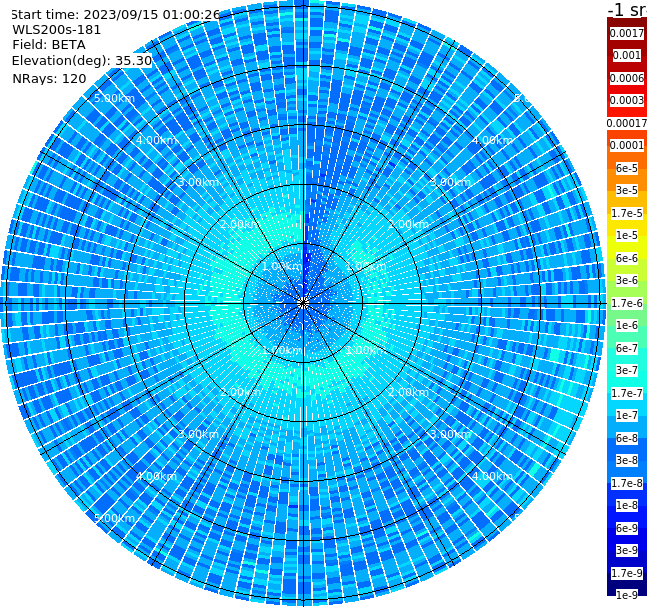Select the 6e-7 colorbar tick

point(627,348)
